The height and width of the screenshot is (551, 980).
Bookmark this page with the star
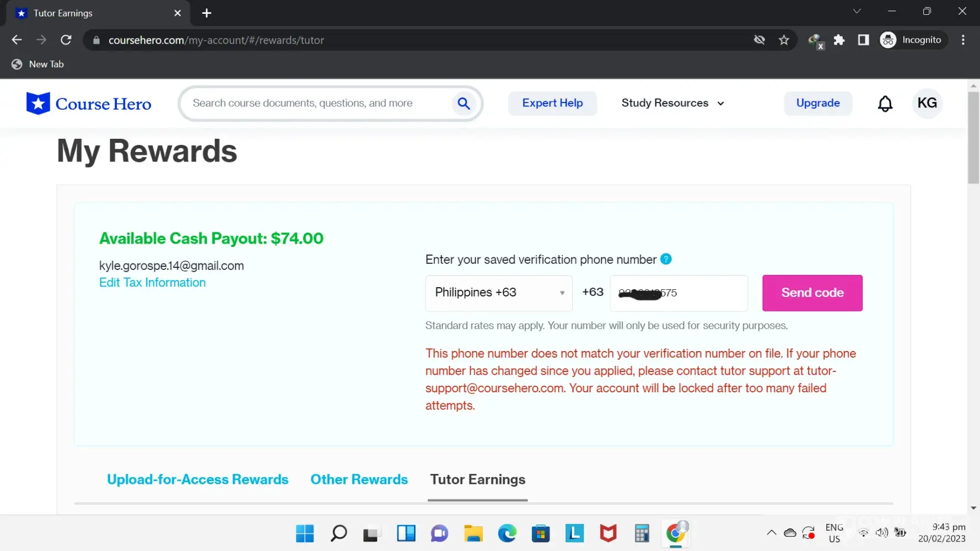784,40
